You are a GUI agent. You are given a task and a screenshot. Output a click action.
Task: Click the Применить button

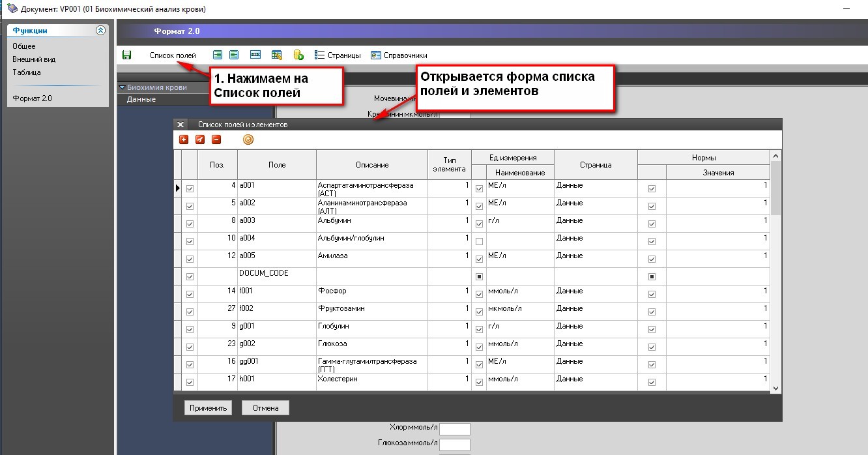pos(208,408)
